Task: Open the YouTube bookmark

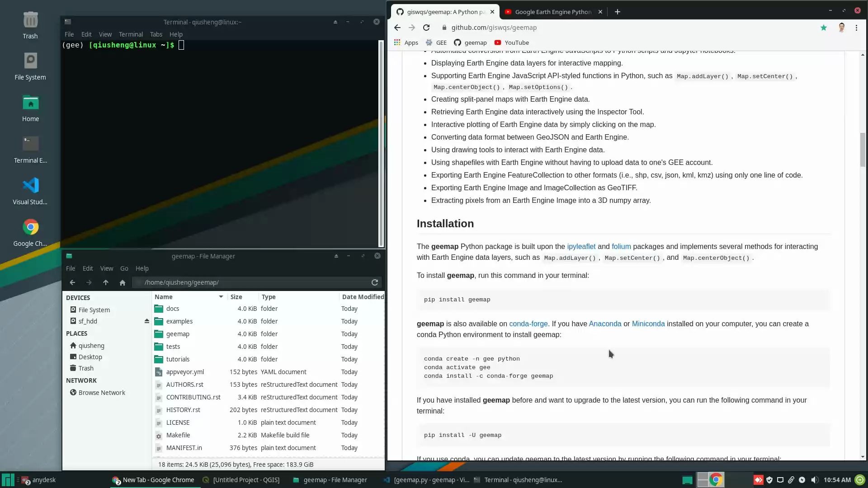Action: coord(511,42)
